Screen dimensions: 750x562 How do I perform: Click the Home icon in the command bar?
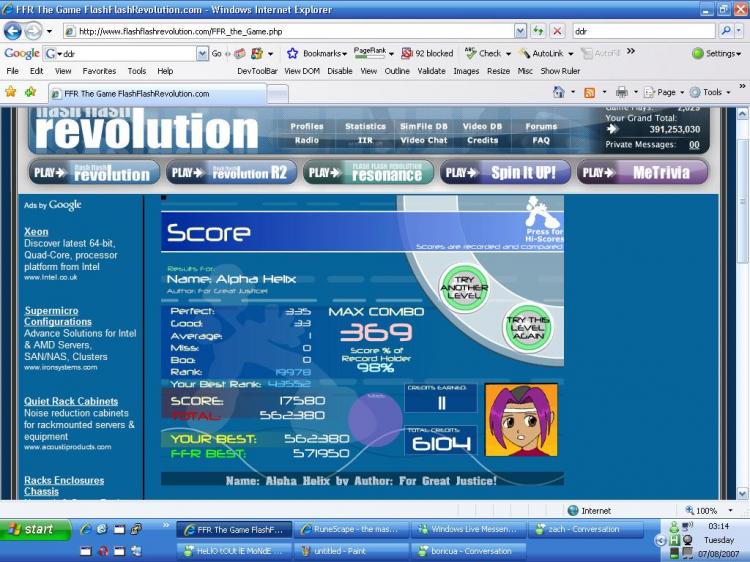[x=558, y=92]
